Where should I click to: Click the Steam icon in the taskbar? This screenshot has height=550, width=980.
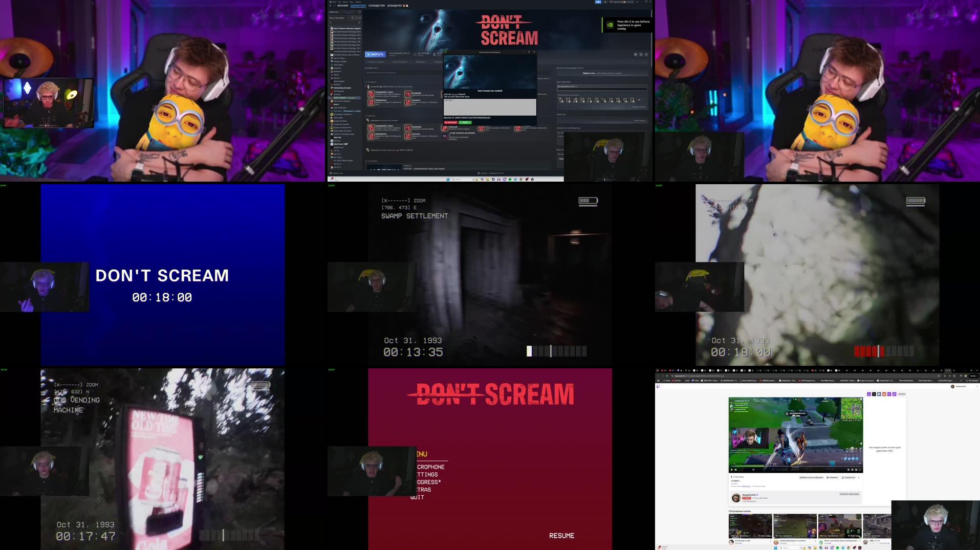point(493,180)
